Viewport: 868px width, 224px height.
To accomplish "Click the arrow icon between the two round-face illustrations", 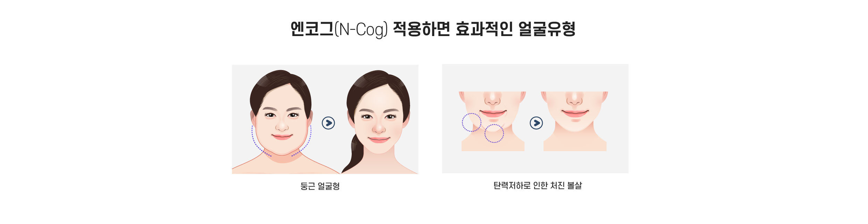I will [x=328, y=123].
